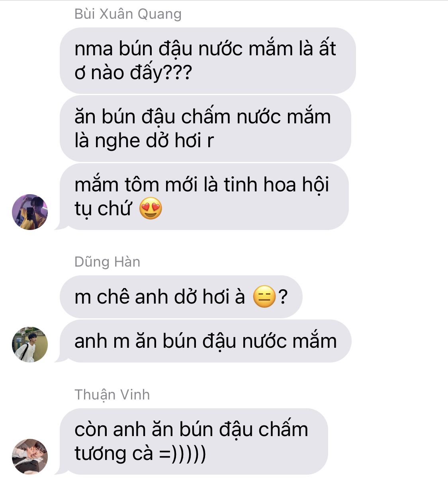Image resolution: width=448 pixels, height=491 pixels.
Task: Select the 'anh m ăn bún đậu nước mắm' bubble
Action: click(x=205, y=341)
